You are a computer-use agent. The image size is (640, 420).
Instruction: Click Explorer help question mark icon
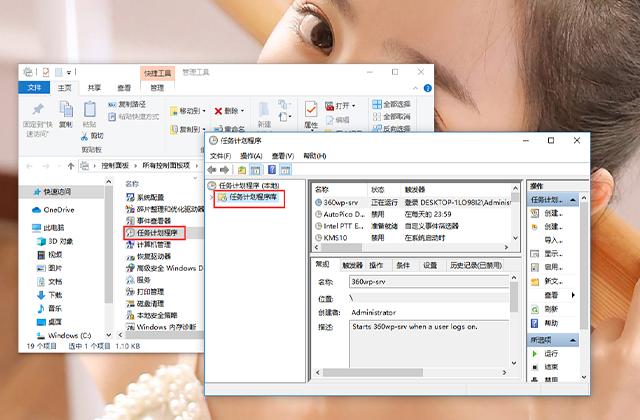click(428, 88)
